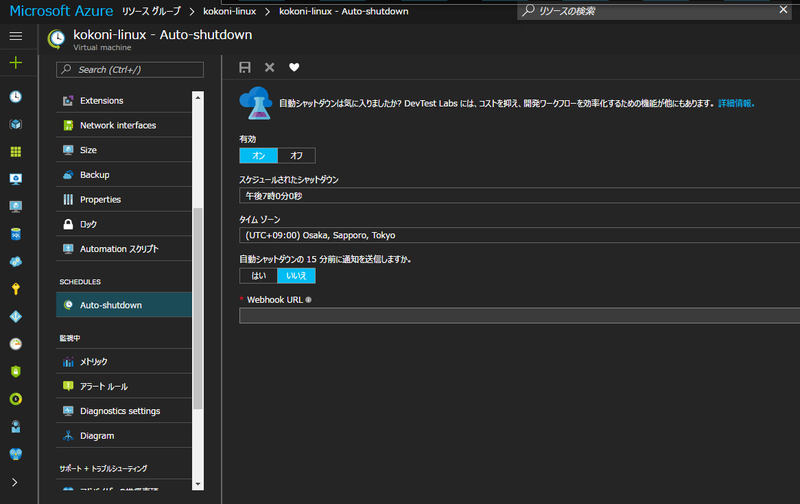
Task: Go to Microsoft Azure home link
Action: point(61,11)
